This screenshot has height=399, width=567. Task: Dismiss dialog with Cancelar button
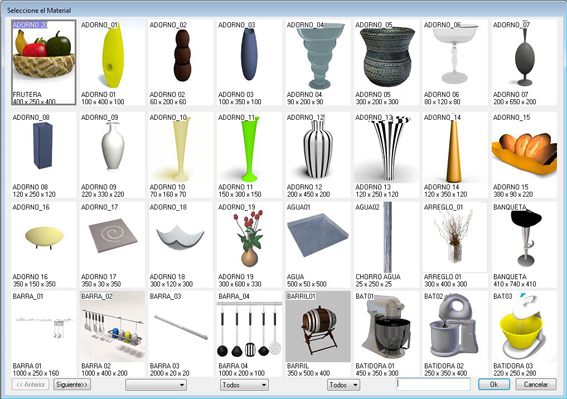tap(536, 385)
